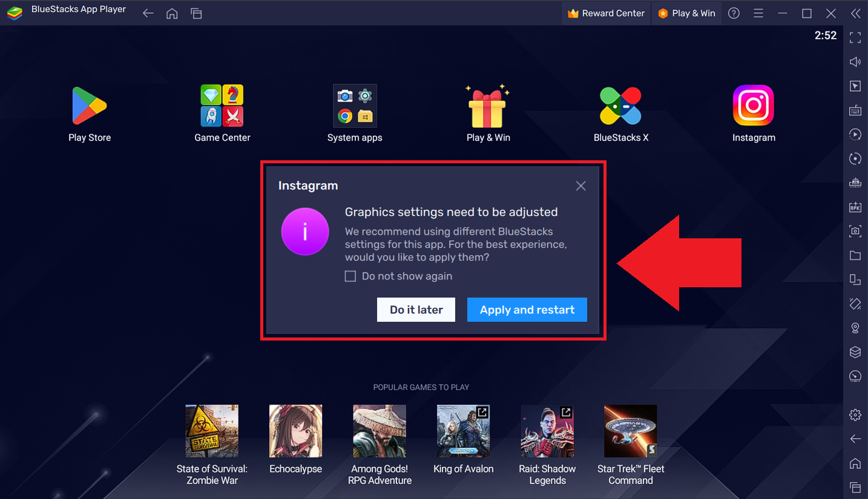Click the install APK icon

coord(855,207)
